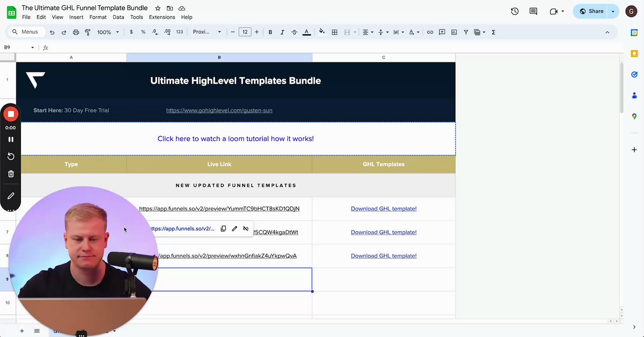Open the Google Sheets home icon
The width and height of the screenshot is (644, 337).
[x=12, y=12]
